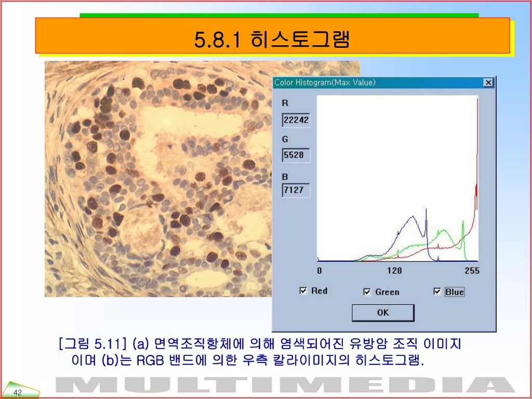Click the slide number 42
The height and width of the screenshot is (399, 532).
pyautogui.click(x=18, y=393)
